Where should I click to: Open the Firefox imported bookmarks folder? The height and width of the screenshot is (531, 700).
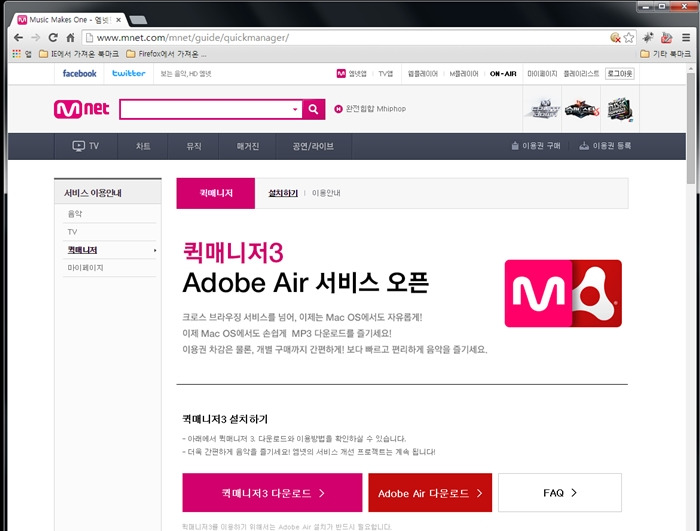(x=167, y=54)
